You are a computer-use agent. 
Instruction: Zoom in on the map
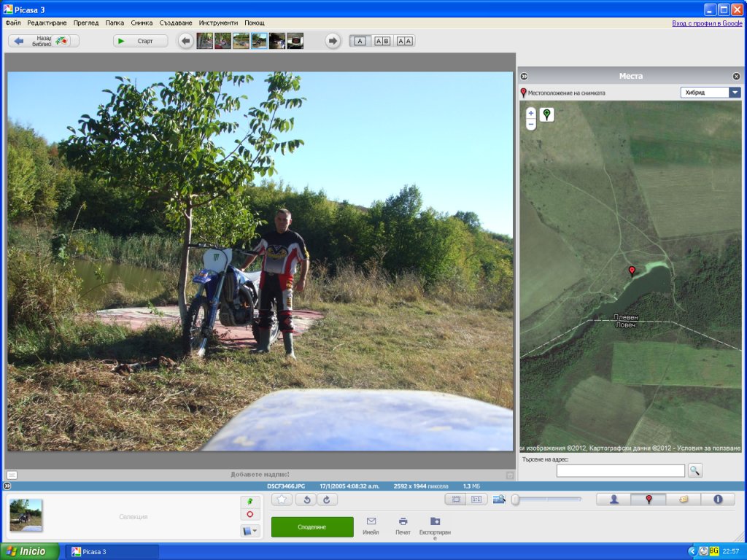coord(531,113)
